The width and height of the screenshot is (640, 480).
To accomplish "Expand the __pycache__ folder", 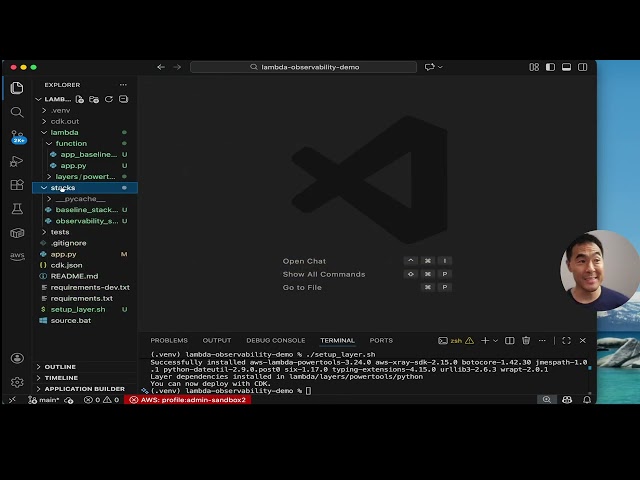I will coord(85,199).
